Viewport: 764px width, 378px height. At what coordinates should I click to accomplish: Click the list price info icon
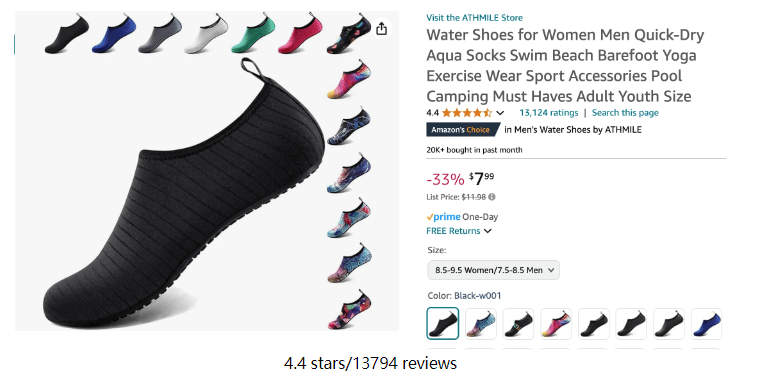click(x=492, y=197)
